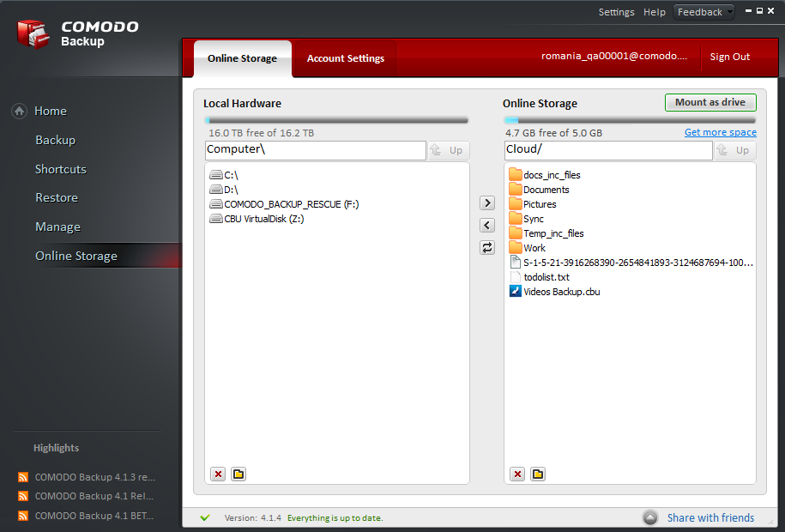Switch to the Online Storage tab
This screenshot has width=785, height=532.
point(242,58)
